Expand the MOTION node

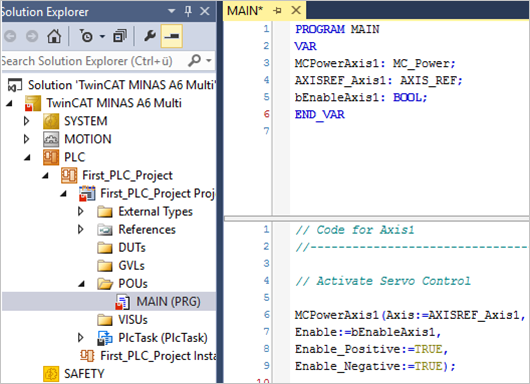point(26,139)
